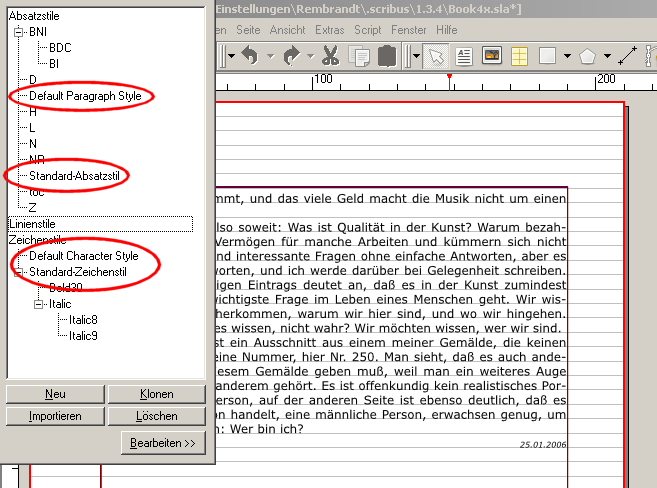Image resolution: width=657 pixels, height=488 pixels.
Task: Select the Insert Polygon tool
Action: (587, 56)
